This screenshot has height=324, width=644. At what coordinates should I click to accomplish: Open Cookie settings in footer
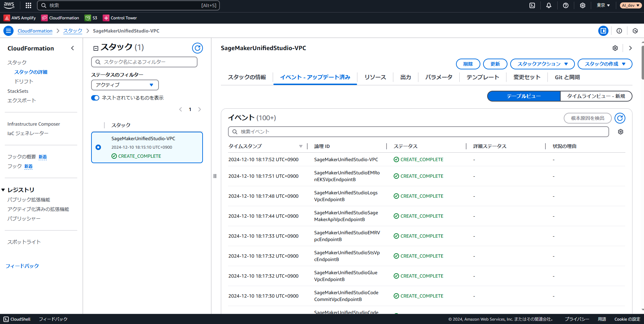627,319
